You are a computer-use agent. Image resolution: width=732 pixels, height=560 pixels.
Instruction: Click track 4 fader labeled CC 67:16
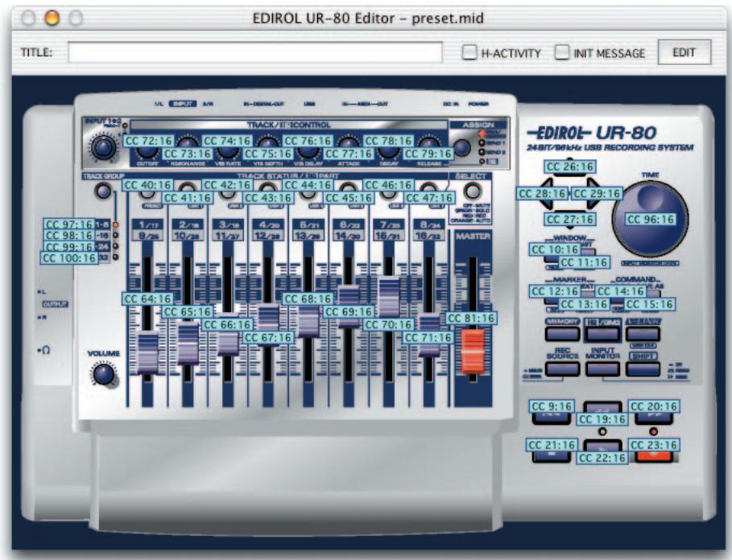[x=268, y=338]
